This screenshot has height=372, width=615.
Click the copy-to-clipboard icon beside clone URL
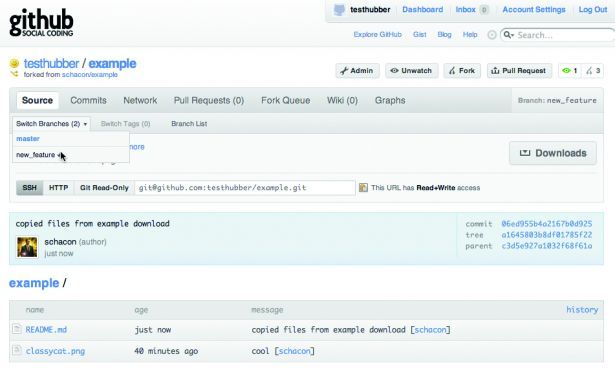coord(363,188)
